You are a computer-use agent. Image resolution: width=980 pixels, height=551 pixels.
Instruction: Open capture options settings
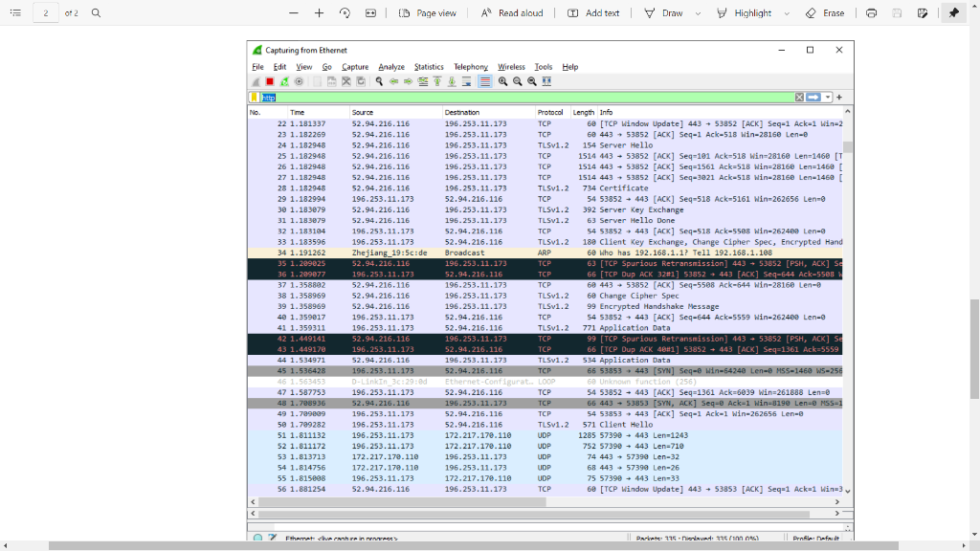point(299,81)
